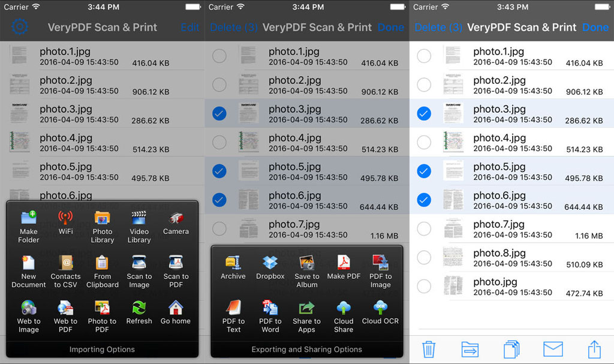Check the photo.8.jpg selection circle
The height and width of the screenshot is (364, 614).
(x=424, y=257)
